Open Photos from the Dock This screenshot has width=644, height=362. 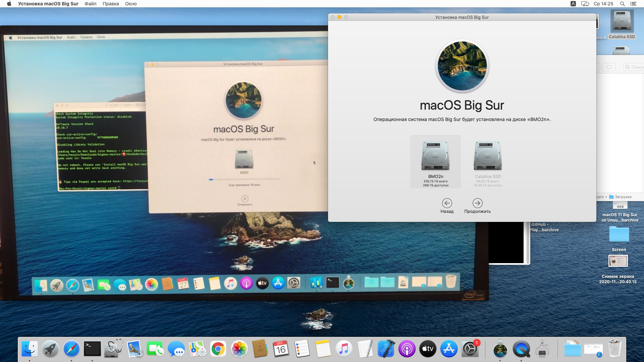[239, 349]
